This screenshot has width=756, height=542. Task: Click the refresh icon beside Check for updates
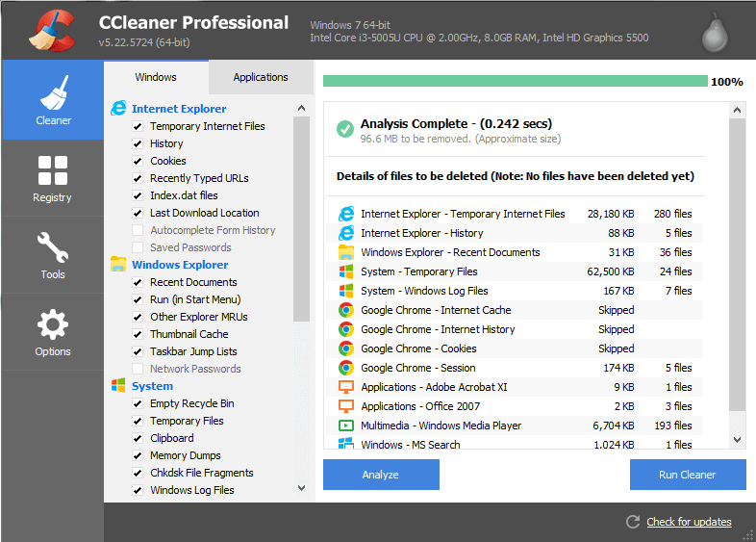633,522
